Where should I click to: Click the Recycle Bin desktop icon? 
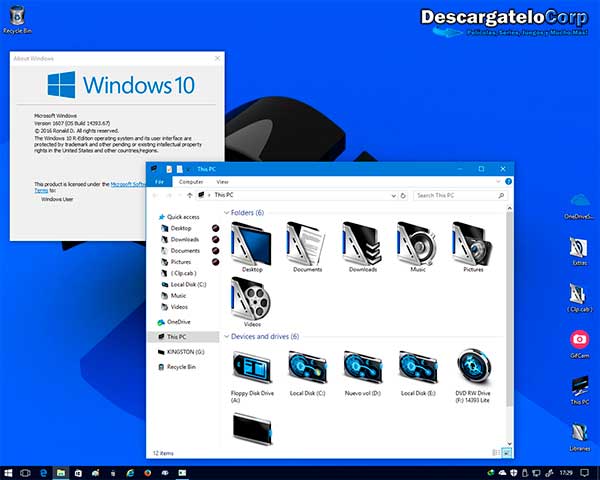click(17, 17)
